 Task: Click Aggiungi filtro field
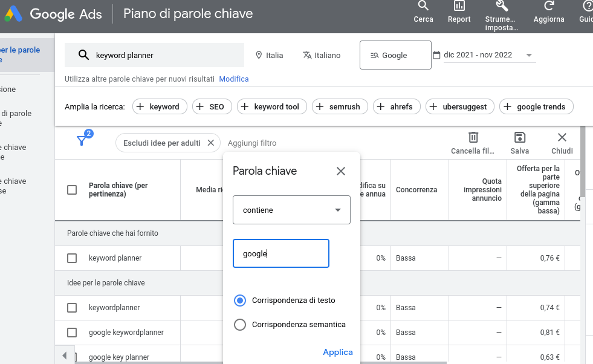click(x=252, y=143)
